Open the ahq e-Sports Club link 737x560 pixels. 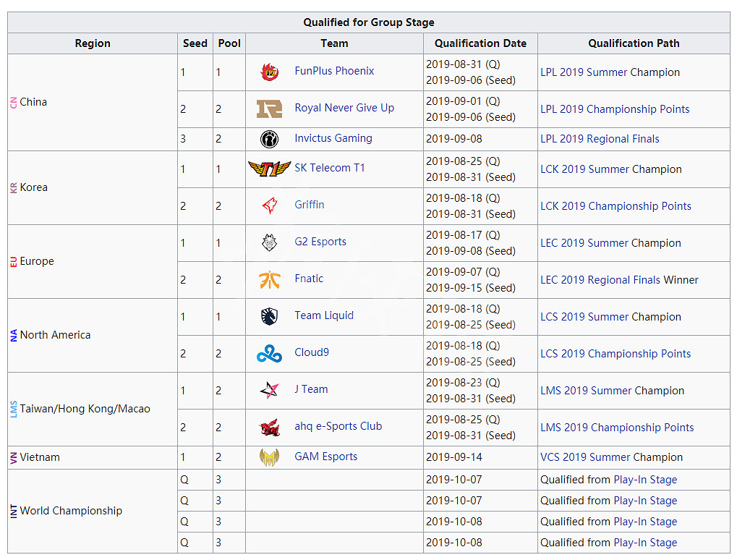click(338, 426)
